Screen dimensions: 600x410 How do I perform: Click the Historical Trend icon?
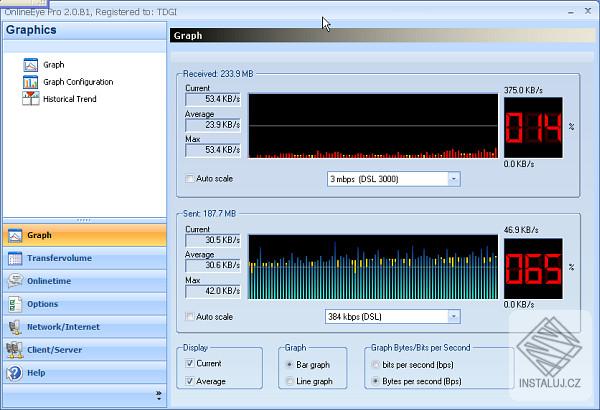(30, 99)
